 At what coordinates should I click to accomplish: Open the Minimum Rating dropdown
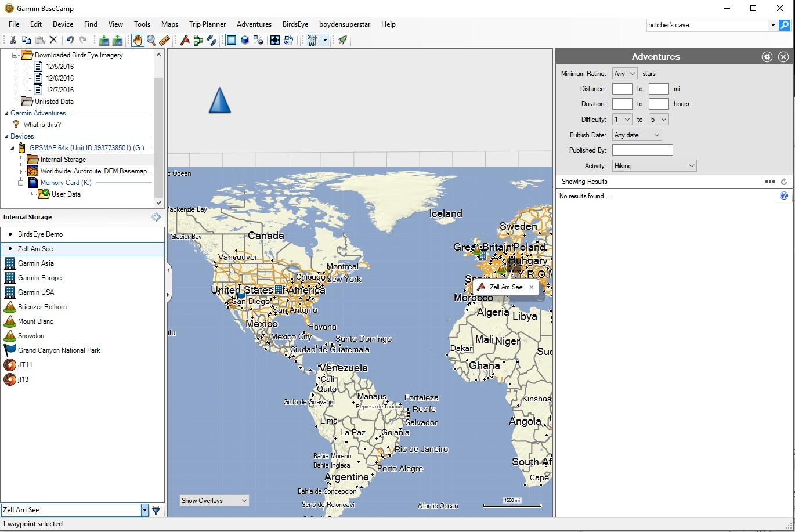[x=625, y=74]
